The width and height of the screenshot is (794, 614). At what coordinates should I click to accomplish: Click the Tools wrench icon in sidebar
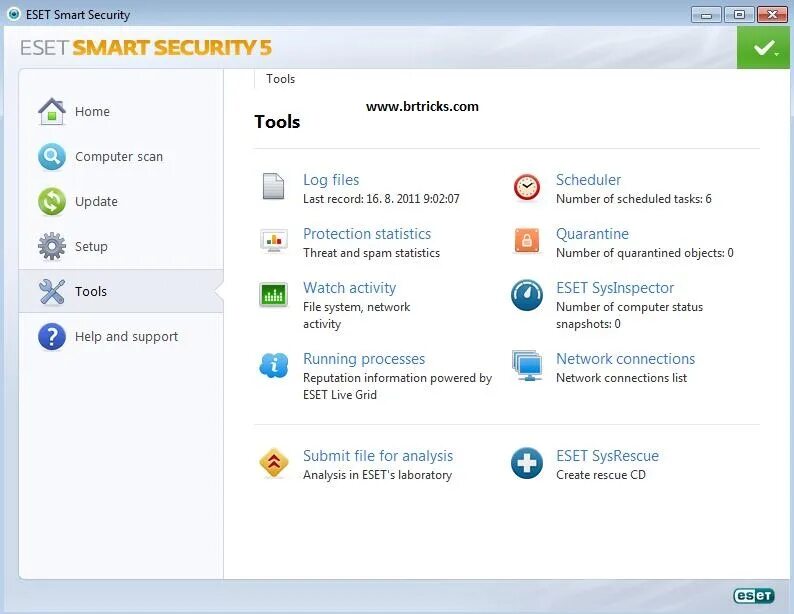pos(52,292)
